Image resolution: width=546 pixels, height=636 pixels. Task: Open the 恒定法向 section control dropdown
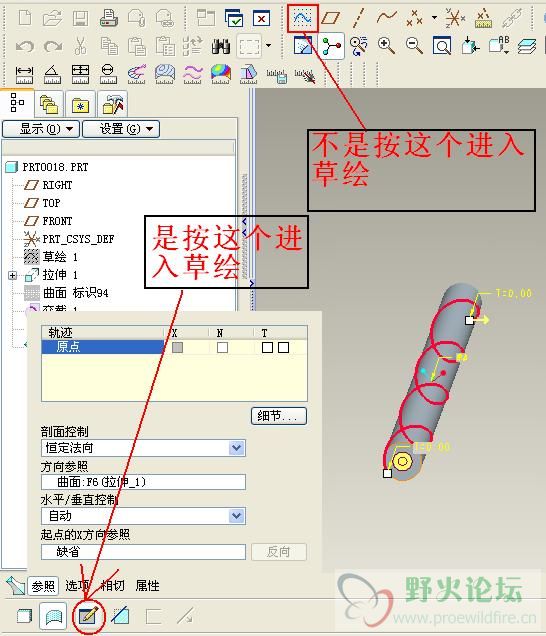pyautogui.click(x=236, y=448)
